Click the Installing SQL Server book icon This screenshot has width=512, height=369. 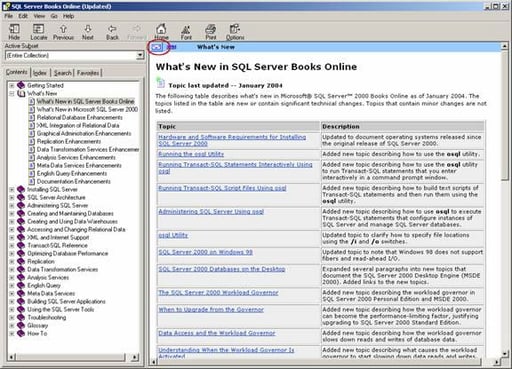[x=21, y=189]
